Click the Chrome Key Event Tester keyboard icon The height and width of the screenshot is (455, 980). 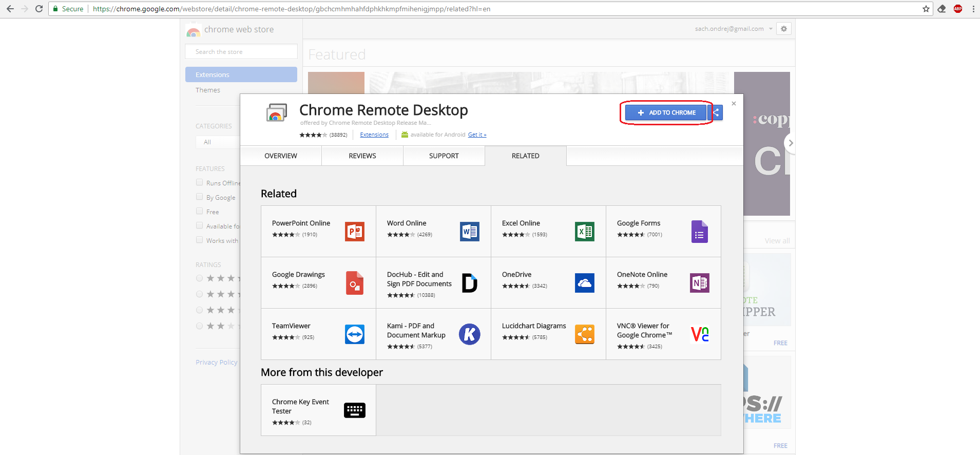point(354,410)
